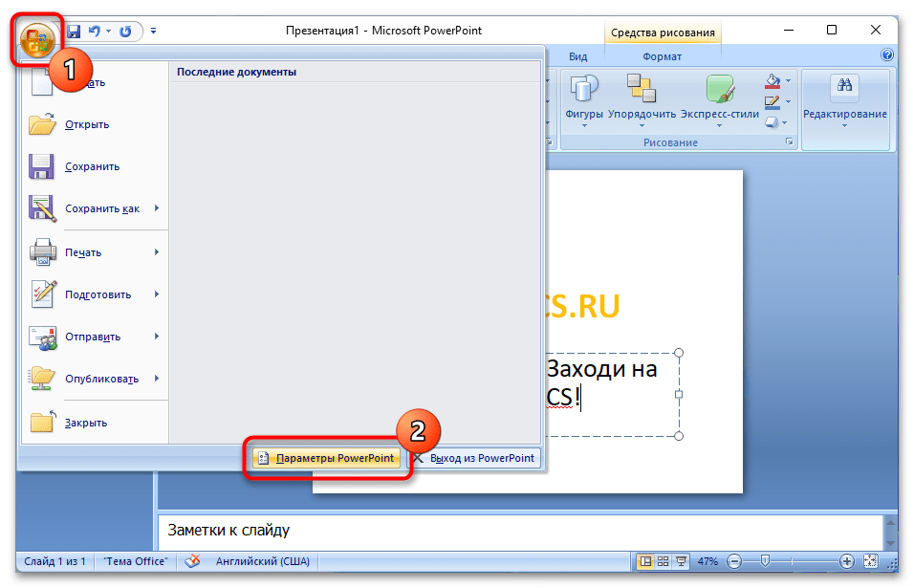The width and height of the screenshot is (914, 588).
Task: Expand the Shape Fill dropdown arrow
Action: pyautogui.click(x=788, y=81)
